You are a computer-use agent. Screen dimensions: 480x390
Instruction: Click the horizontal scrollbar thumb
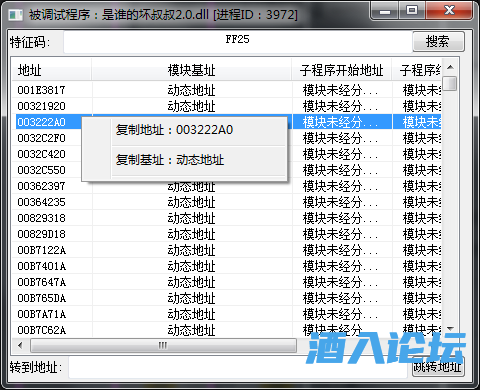tap(163, 345)
